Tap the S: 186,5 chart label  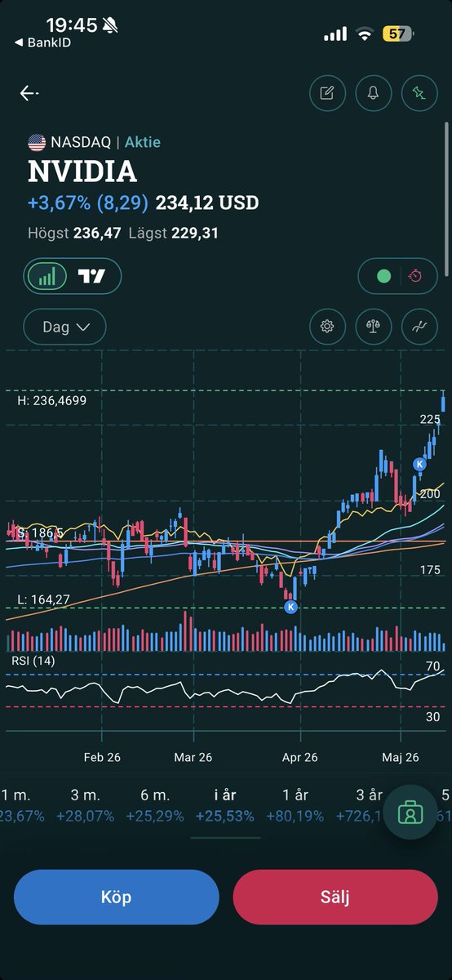tap(40, 533)
